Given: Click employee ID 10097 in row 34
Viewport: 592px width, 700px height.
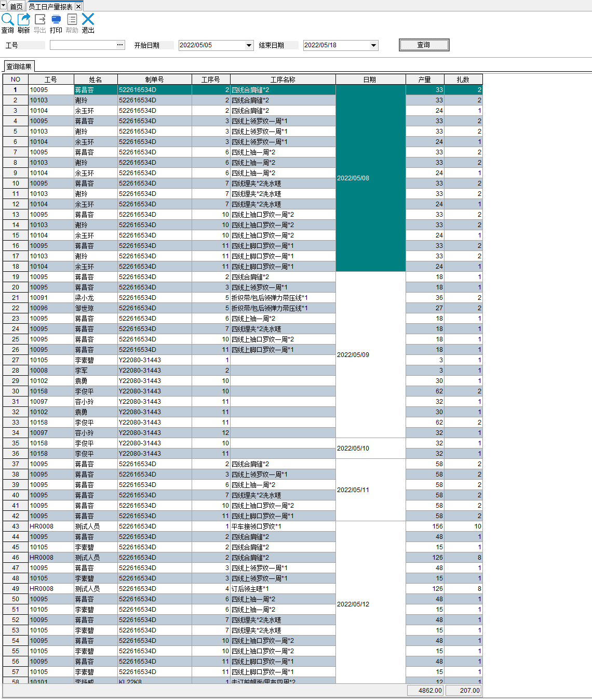Looking at the screenshot, I should pyautogui.click(x=51, y=433).
